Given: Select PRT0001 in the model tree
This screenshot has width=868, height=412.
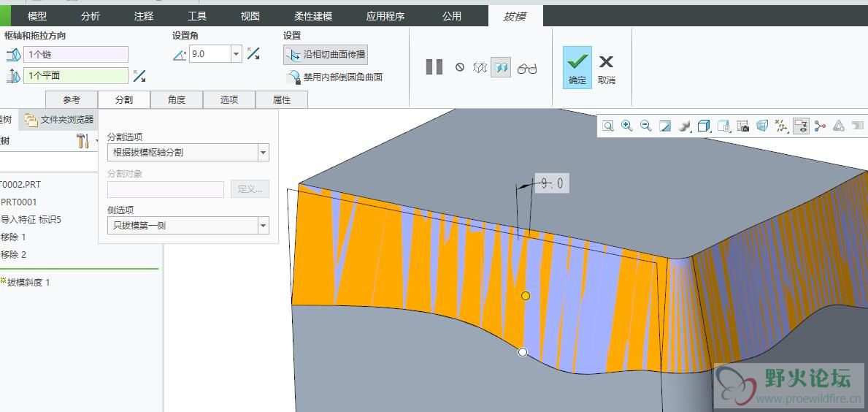Looking at the screenshot, I should coord(19,202).
